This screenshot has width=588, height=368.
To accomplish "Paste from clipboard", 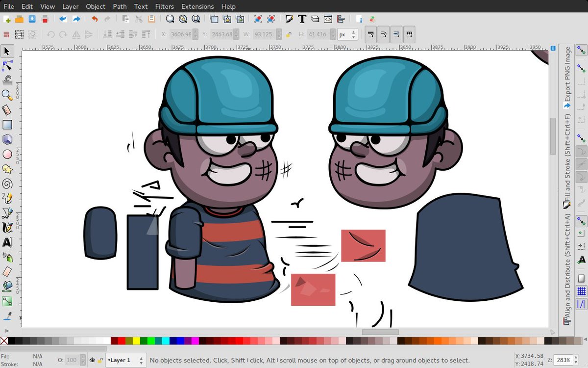I will point(151,19).
